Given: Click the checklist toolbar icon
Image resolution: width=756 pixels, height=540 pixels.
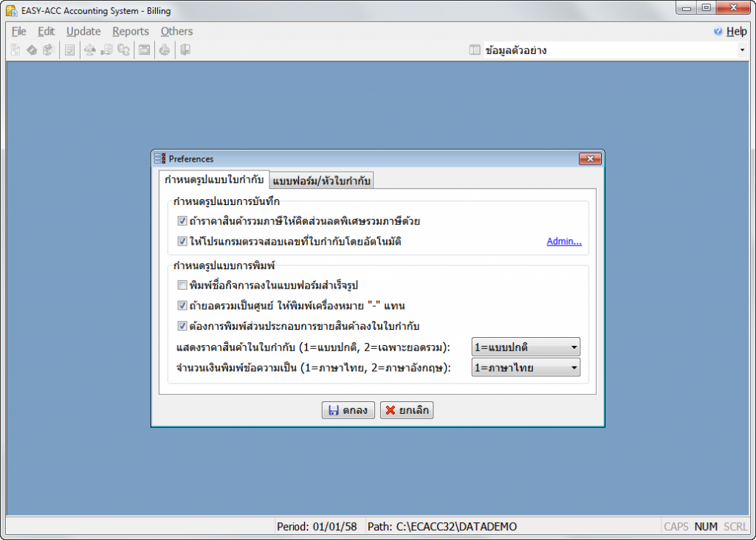Looking at the screenshot, I should pos(69,50).
